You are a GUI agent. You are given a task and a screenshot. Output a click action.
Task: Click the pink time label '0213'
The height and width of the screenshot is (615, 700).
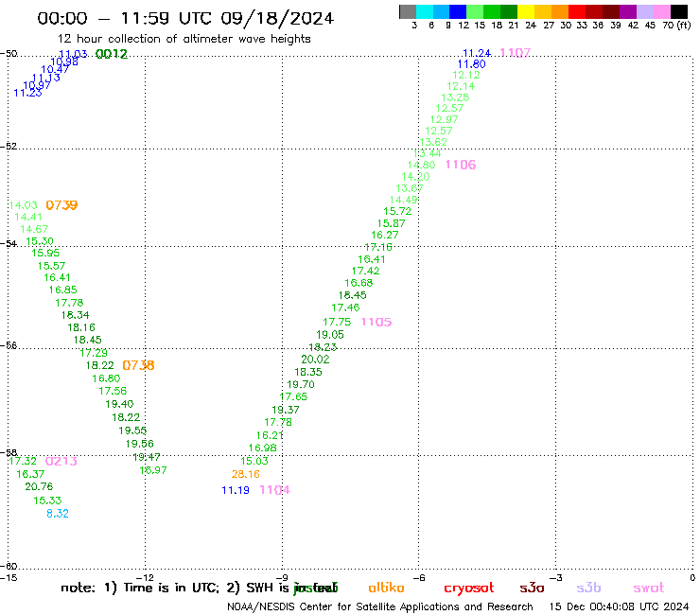point(61,461)
